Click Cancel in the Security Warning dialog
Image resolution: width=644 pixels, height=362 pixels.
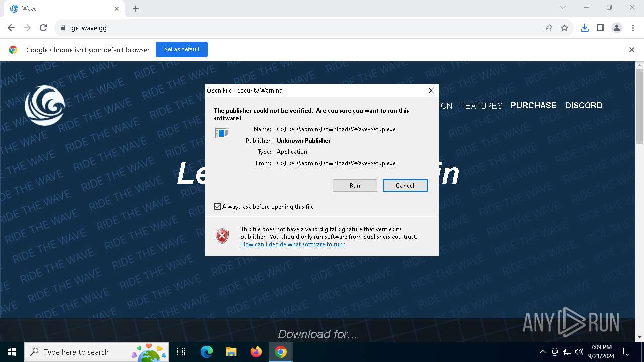[405, 186]
